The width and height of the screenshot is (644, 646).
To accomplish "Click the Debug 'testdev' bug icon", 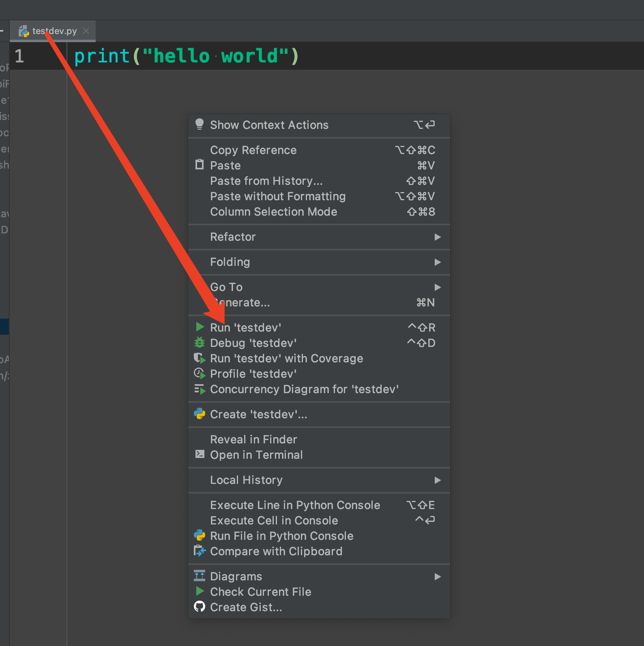I will [200, 343].
